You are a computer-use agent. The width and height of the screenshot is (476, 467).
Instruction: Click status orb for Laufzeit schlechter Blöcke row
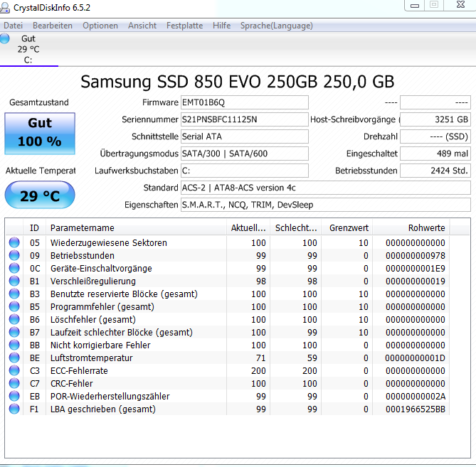click(x=14, y=332)
